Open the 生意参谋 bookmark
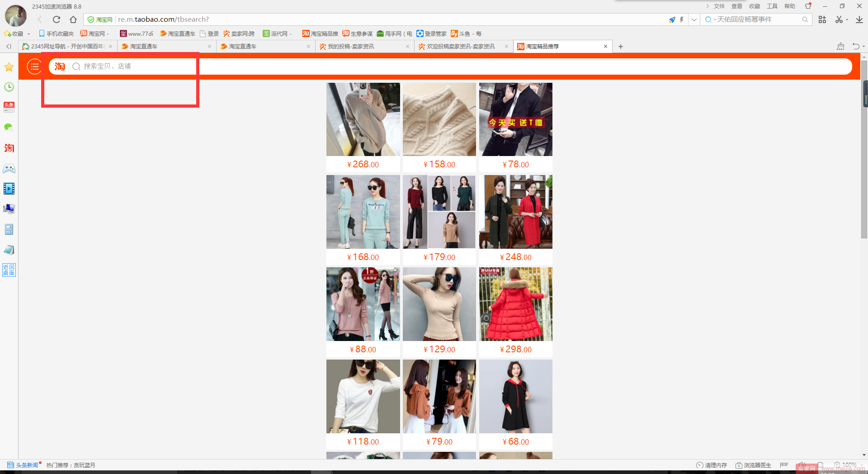The height and width of the screenshot is (474, 868). tap(357, 34)
